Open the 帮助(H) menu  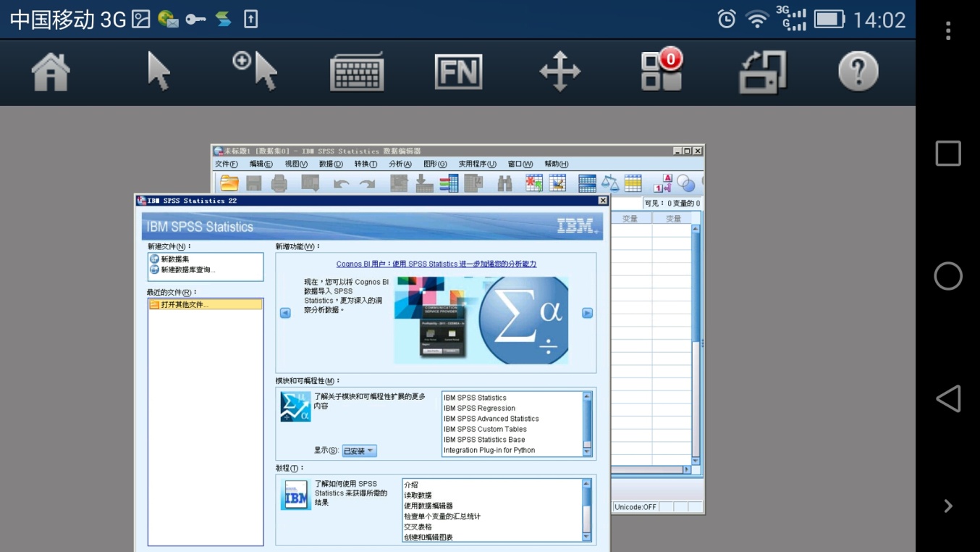point(556,164)
